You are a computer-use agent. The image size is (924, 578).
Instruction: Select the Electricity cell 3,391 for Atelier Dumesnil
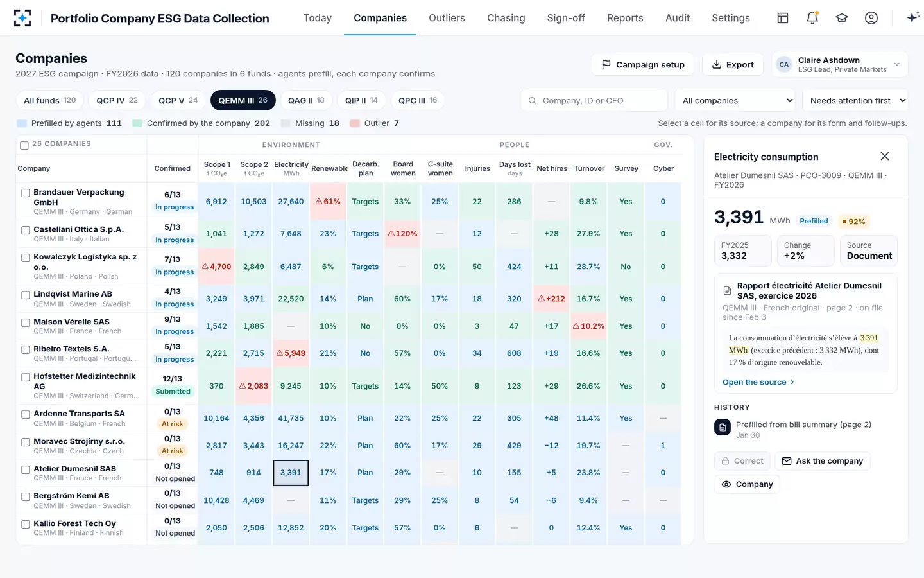(291, 473)
